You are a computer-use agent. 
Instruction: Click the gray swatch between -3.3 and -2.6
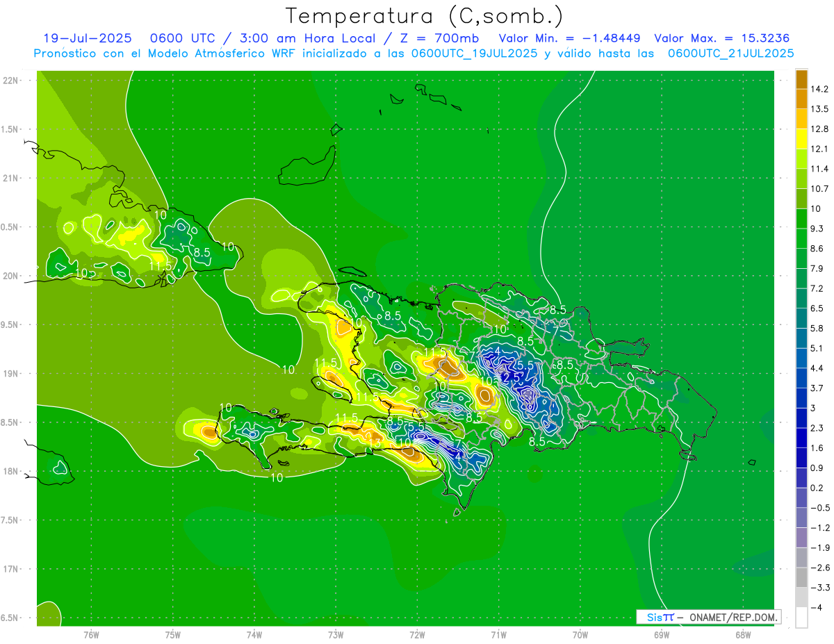(x=801, y=577)
